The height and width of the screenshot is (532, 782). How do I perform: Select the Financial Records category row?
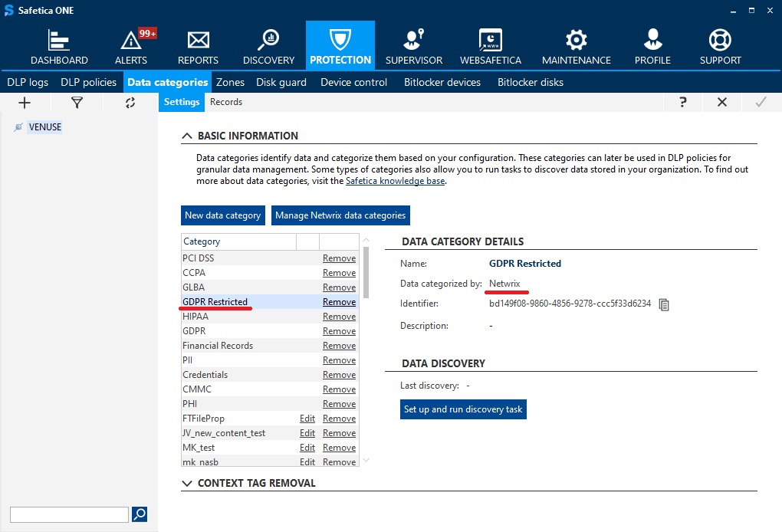270,346
